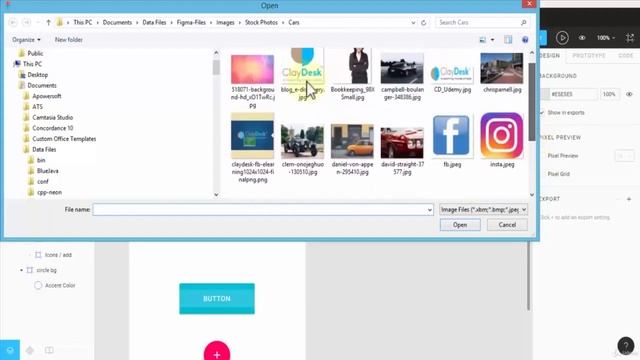Go forward in the Open dialog
The height and width of the screenshot is (360, 640).
pyautogui.click(x=27, y=22)
